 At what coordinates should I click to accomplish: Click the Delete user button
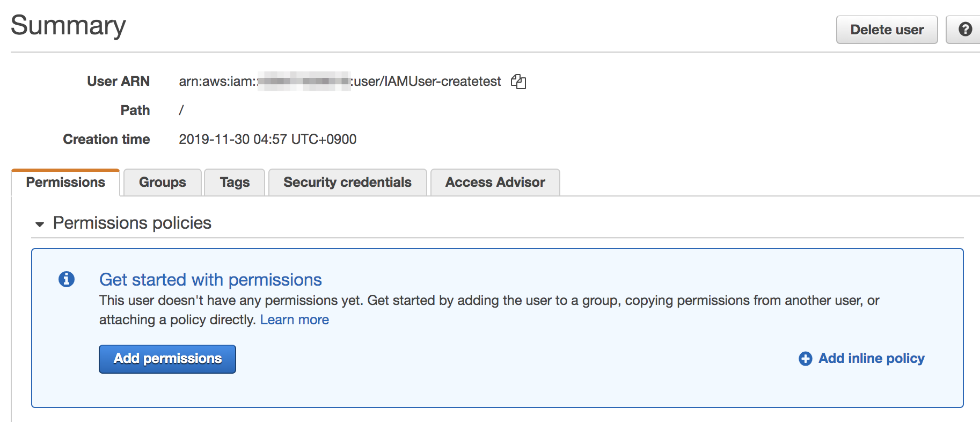coord(887,30)
